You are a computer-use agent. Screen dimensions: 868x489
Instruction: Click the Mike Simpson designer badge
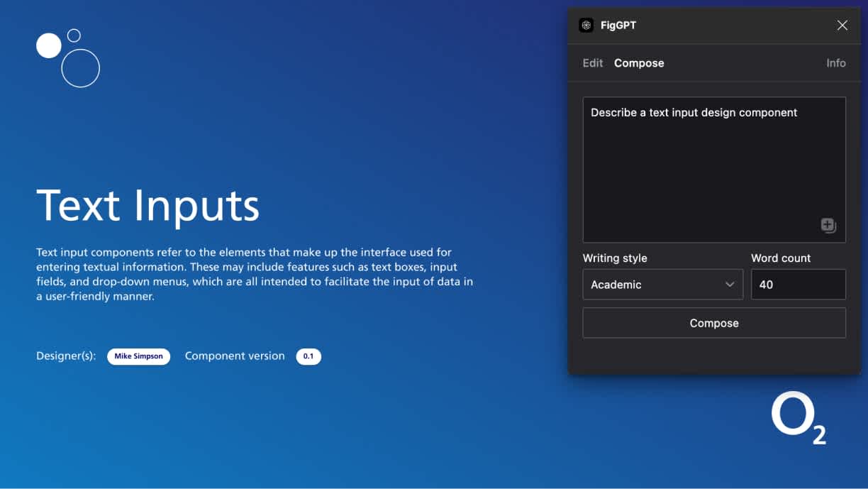[x=138, y=356]
